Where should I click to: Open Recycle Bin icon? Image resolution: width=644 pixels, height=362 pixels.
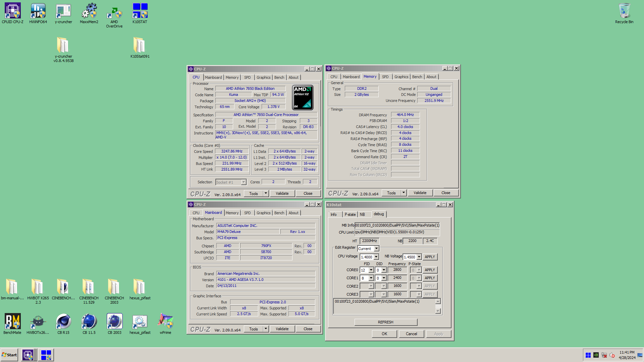click(624, 13)
